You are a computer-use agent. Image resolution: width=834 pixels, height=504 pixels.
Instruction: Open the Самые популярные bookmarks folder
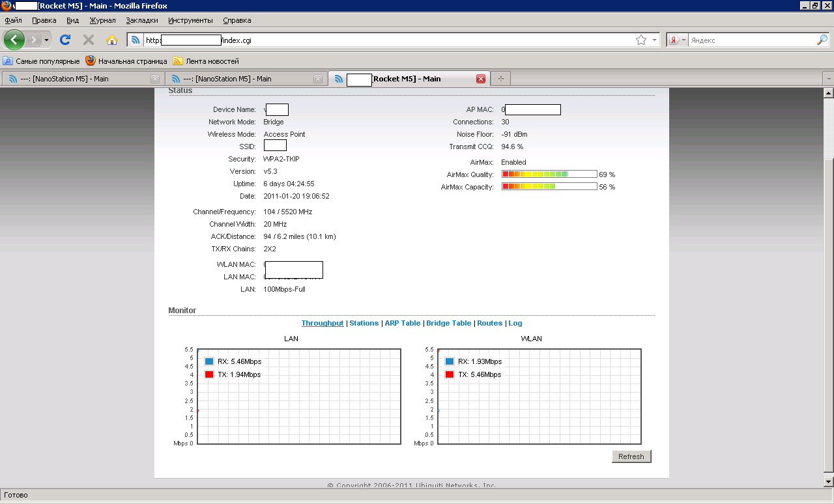pyautogui.click(x=41, y=61)
